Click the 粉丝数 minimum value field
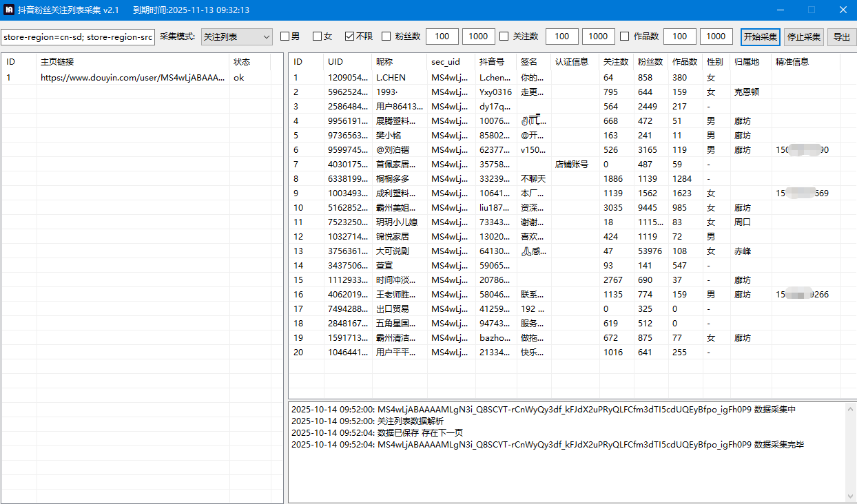Viewport: 857px width, 504px height. pyautogui.click(x=442, y=36)
